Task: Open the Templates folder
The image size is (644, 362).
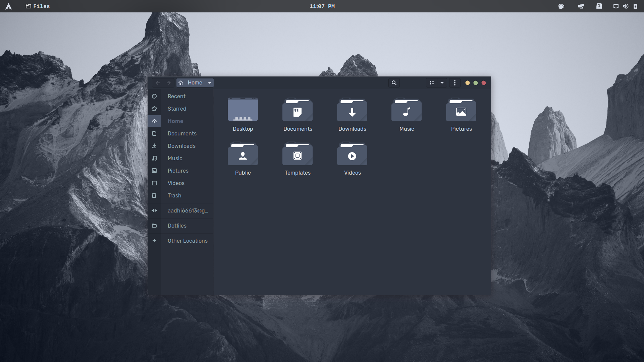Action: [298, 155]
